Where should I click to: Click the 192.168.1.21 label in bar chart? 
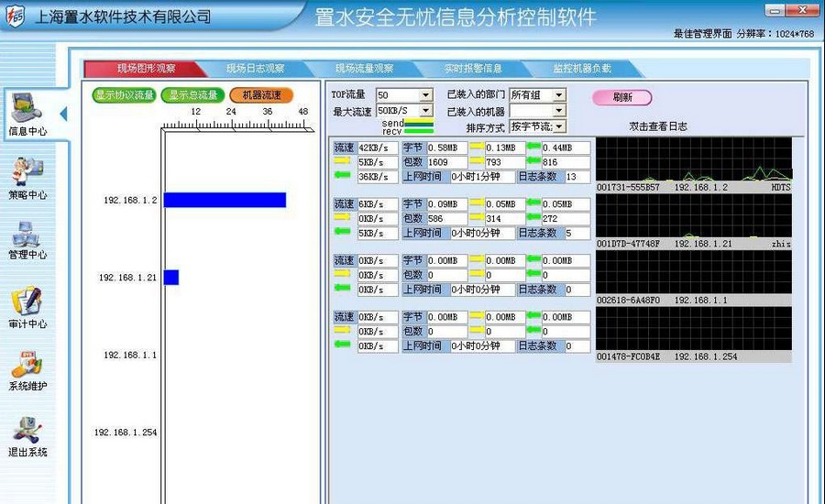[127, 278]
